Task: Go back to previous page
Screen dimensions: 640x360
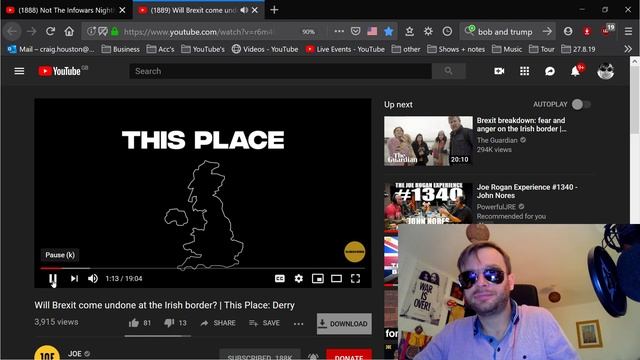Action: coord(12,31)
